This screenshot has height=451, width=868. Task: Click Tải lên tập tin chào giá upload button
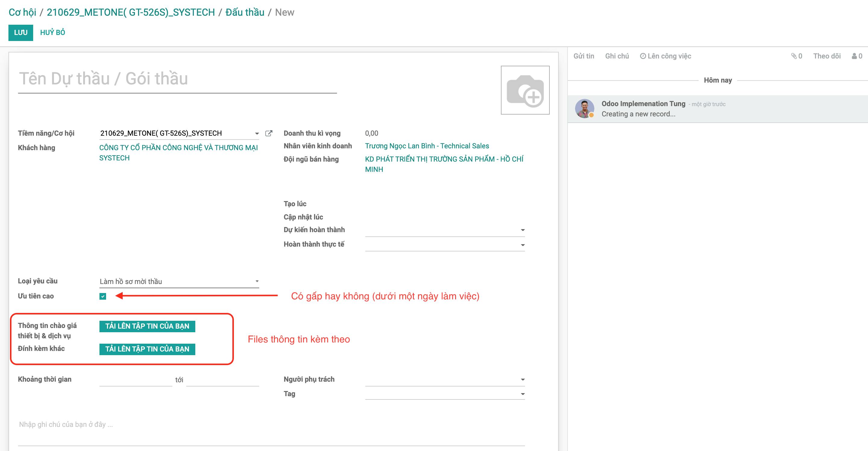coord(147,325)
